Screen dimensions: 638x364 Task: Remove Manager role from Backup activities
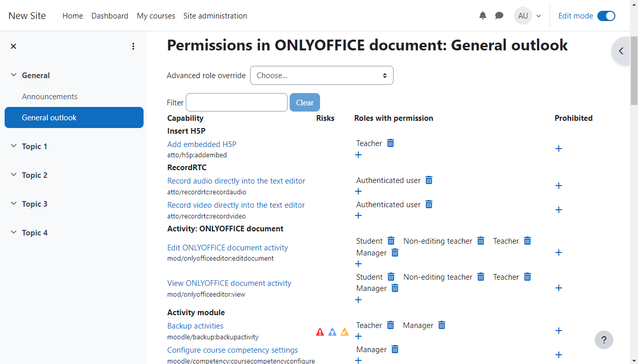click(x=441, y=325)
